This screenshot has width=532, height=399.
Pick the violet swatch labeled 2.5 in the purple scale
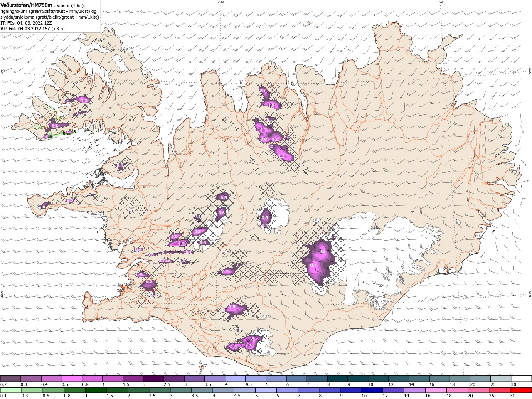174,379
